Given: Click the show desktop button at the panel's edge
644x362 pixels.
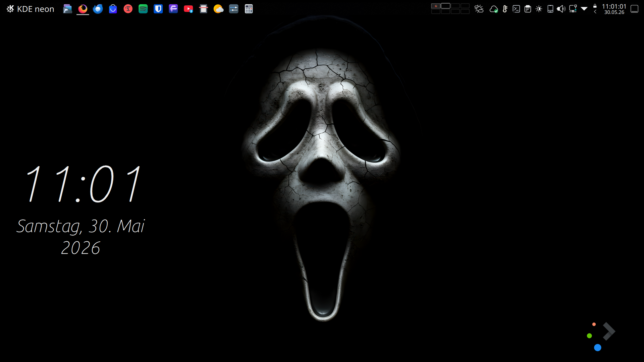Looking at the screenshot, I should click(x=634, y=9).
